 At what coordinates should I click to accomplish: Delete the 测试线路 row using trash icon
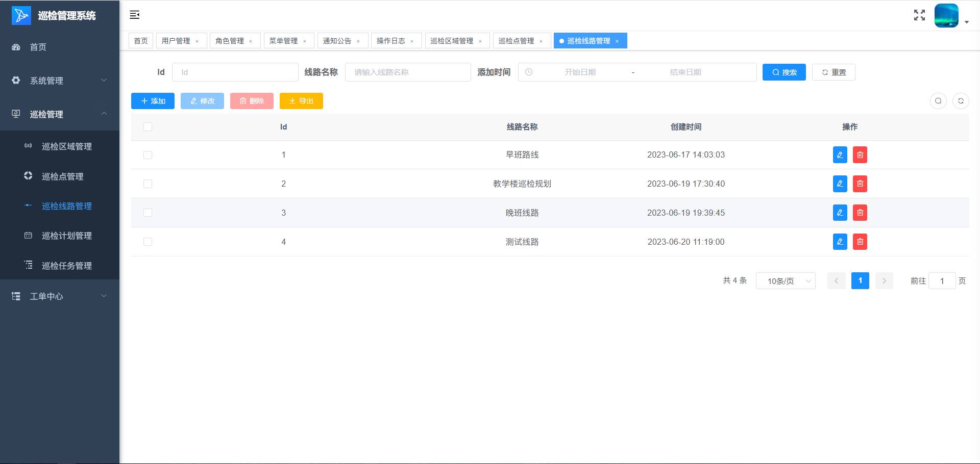point(860,242)
